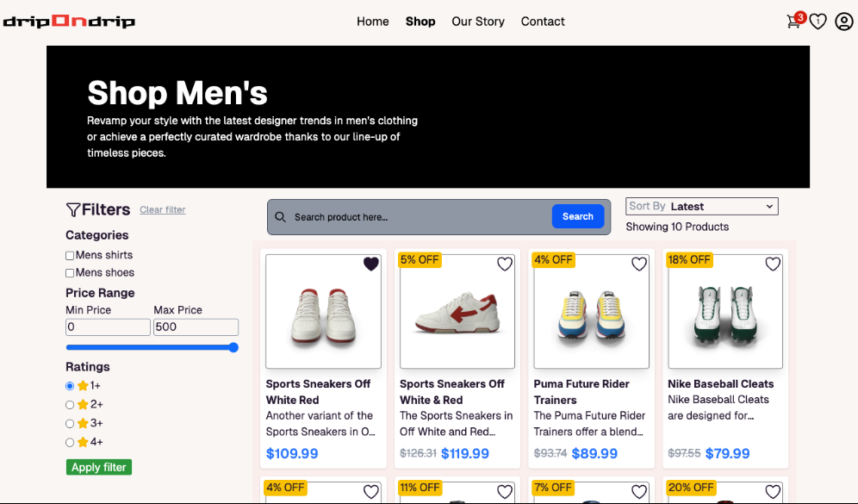The width and height of the screenshot is (858, 504).
Task: Click the Off White & Red sneaker image
Action: click(457, 311)
